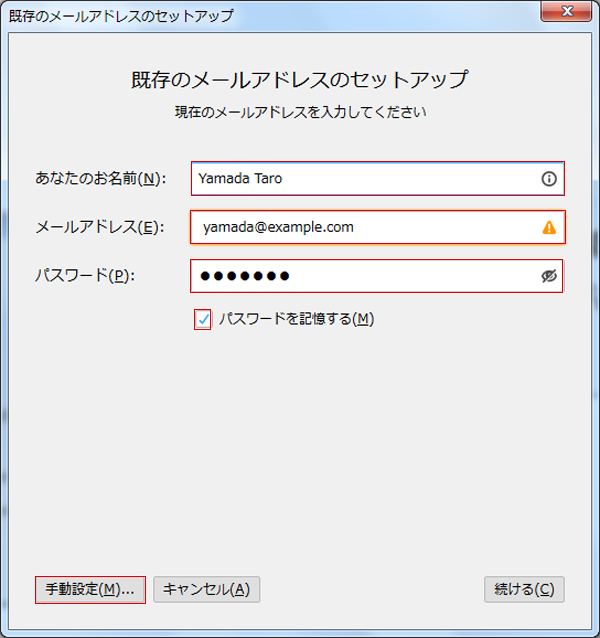
Task: Click the masked password dots
Action: point(245,277)
